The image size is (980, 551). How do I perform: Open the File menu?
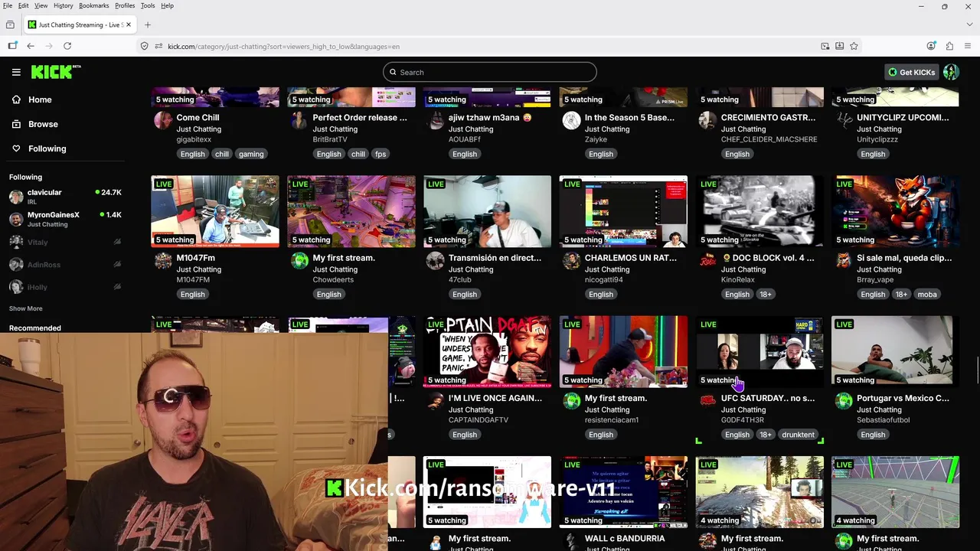coord(8,5)
